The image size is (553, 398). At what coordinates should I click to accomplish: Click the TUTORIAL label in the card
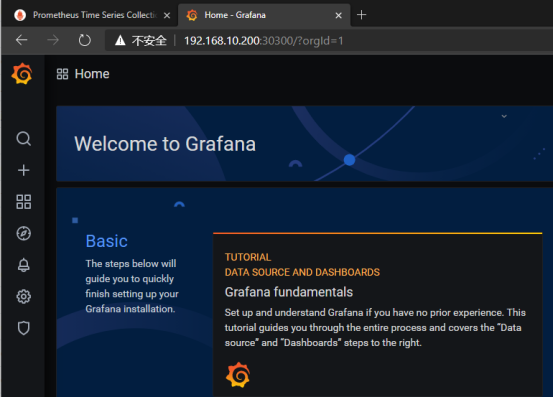coord(248,257)
